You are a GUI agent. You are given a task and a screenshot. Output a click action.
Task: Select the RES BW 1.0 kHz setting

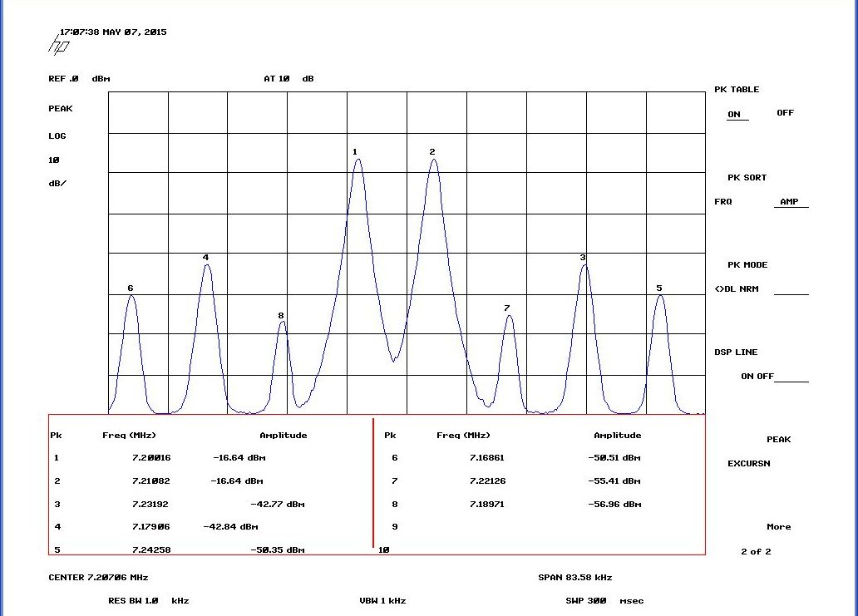(148, 600)
